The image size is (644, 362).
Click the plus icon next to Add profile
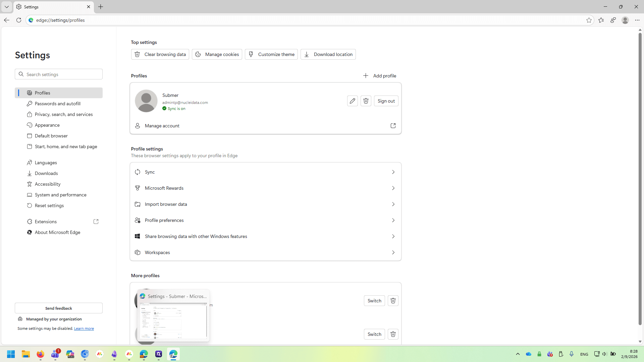pyautogui.click(x=366, y=76)
